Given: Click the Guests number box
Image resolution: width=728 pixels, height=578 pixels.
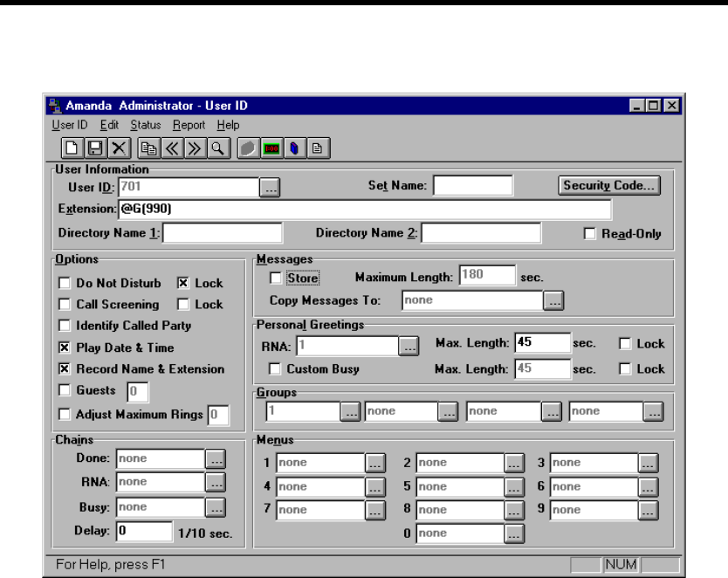Looking at the screenshot, I should (138, 391).
